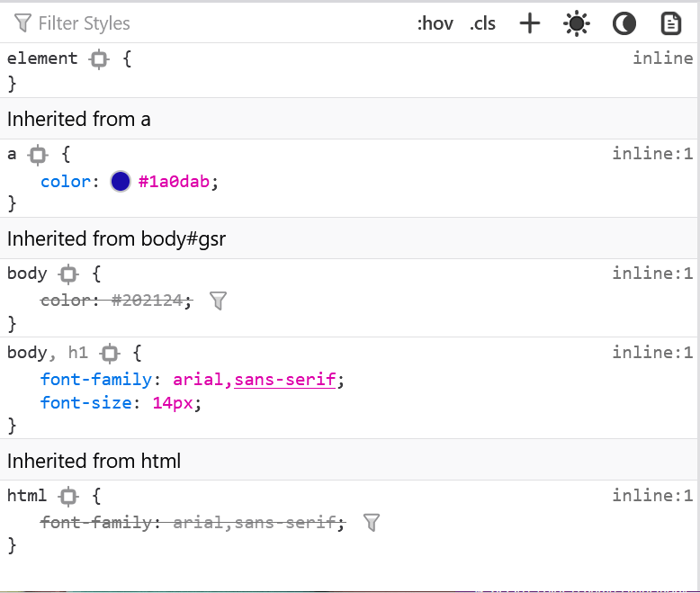Open inline:1 source link for html rule
Viewport: 700px width, 593px height.
[x=652, y=496]
